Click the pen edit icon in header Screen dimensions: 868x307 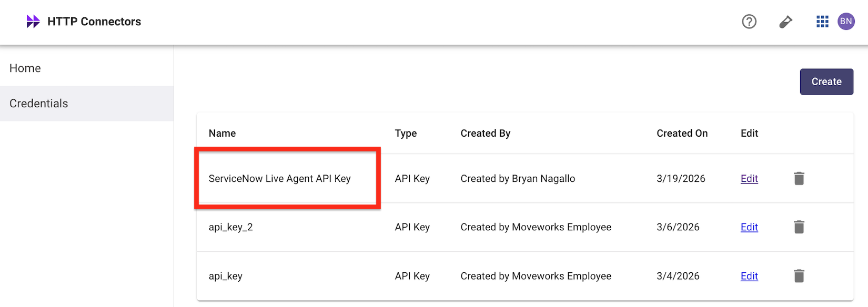pos(785,22)
